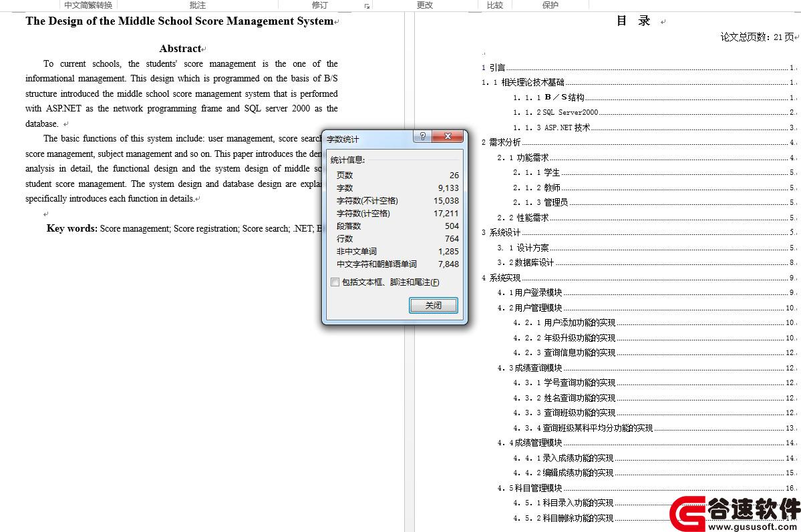Select the 批注 ribbon group label
Screen dimensions: 801x532
click(x=197, y=5)
